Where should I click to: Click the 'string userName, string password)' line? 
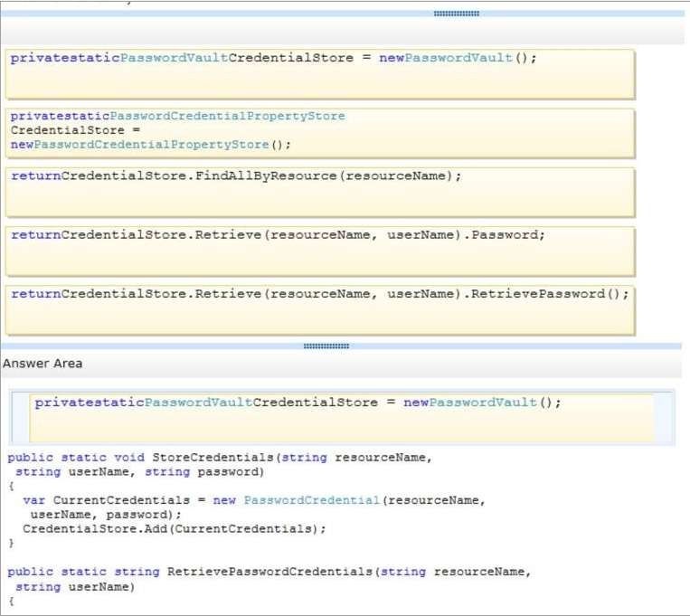pyautogui.click(x=139, y=471)
